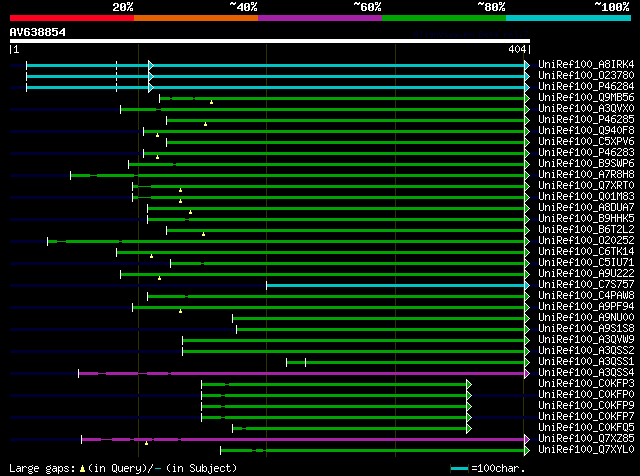Image resolution: width=640 pixels, height=476 pixels.
Task: Click the UniRef100_Q9MB56 label
Action: pyautogui.click(x=586, y=98)
